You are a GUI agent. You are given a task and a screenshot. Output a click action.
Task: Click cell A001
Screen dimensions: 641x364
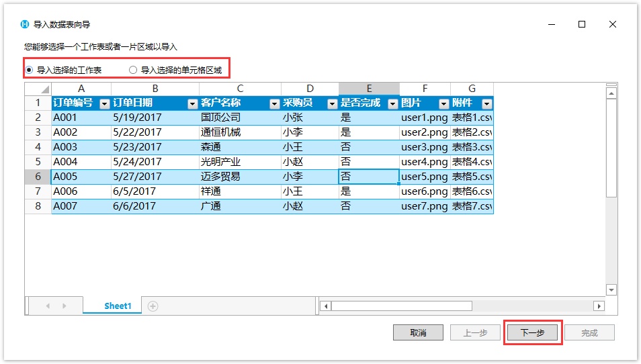click(81, 118)
